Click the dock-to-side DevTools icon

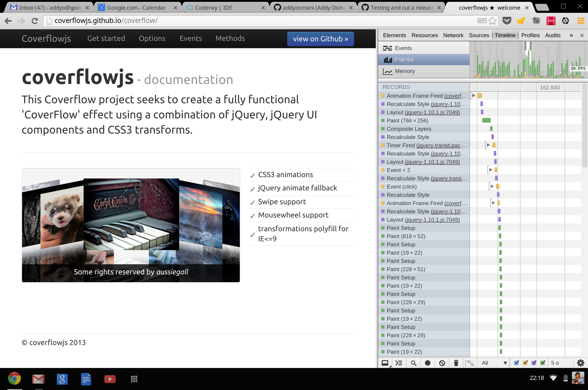[x=385, y=363]
